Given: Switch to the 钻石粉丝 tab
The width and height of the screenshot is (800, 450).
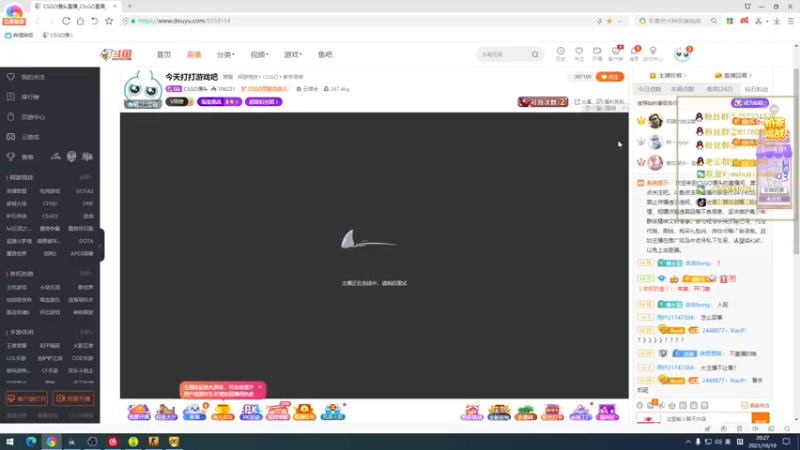Looking at the screenshot, I should pos(756,89).
